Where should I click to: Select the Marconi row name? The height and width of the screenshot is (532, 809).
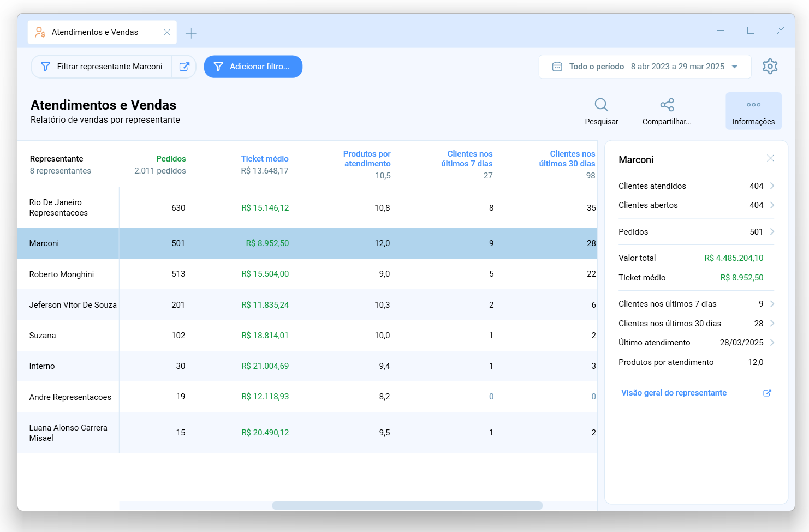click(44, 243)
